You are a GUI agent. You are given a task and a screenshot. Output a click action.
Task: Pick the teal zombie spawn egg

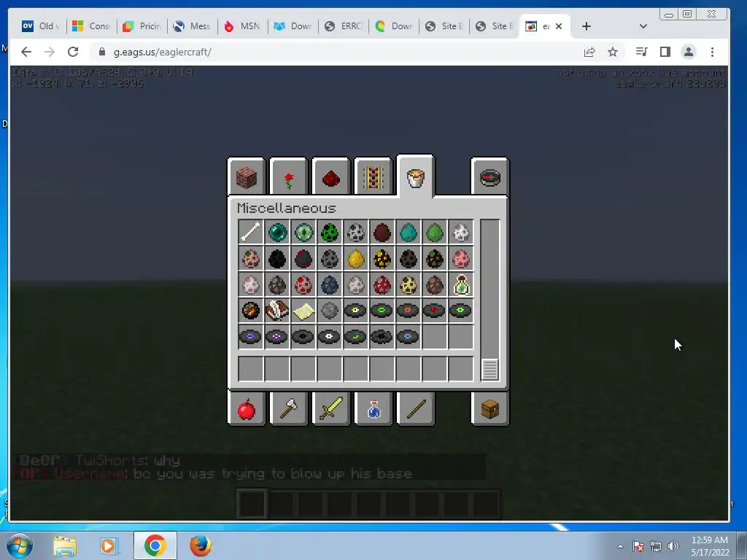coord(408,233)
